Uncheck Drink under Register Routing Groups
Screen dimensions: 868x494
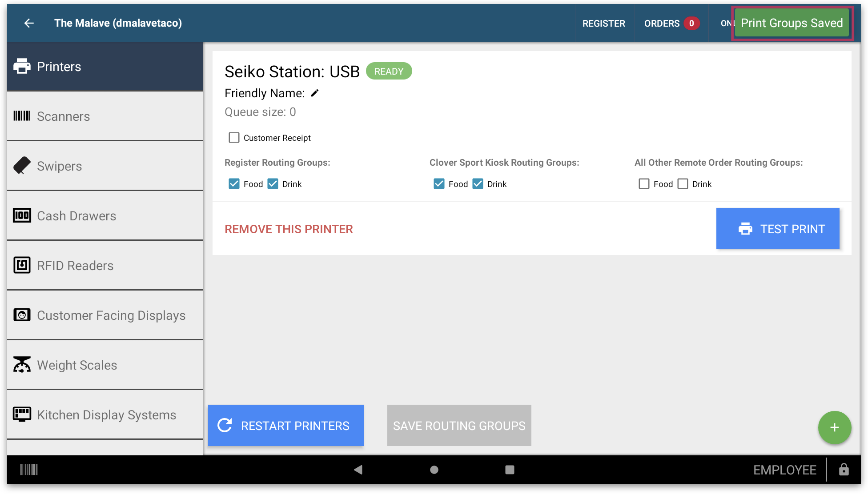point(273,183)
